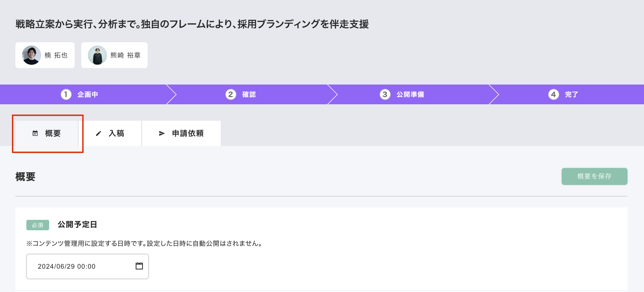Click the step 4 number circle

[553, 94]
